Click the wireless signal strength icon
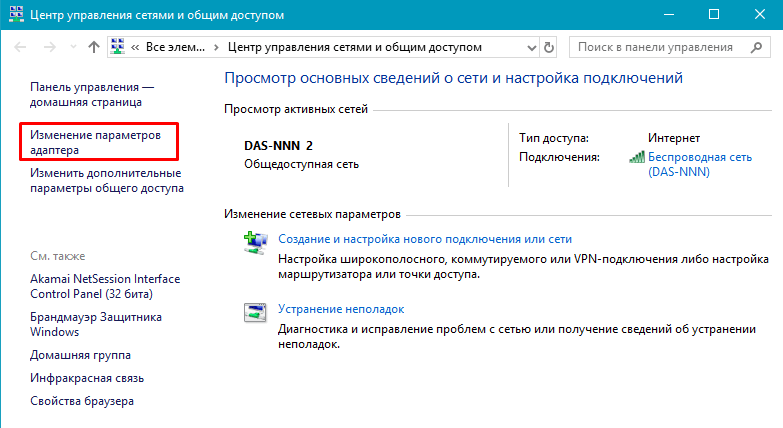The height and width of the screenshot is (428, 783). 636,157
